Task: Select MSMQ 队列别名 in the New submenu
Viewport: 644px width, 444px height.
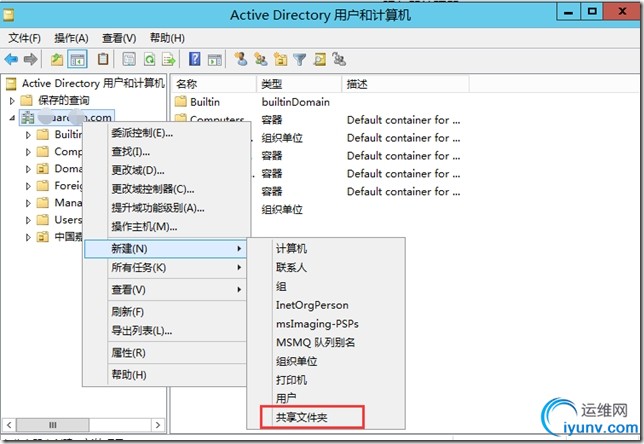Action: [x=327, y=343]
